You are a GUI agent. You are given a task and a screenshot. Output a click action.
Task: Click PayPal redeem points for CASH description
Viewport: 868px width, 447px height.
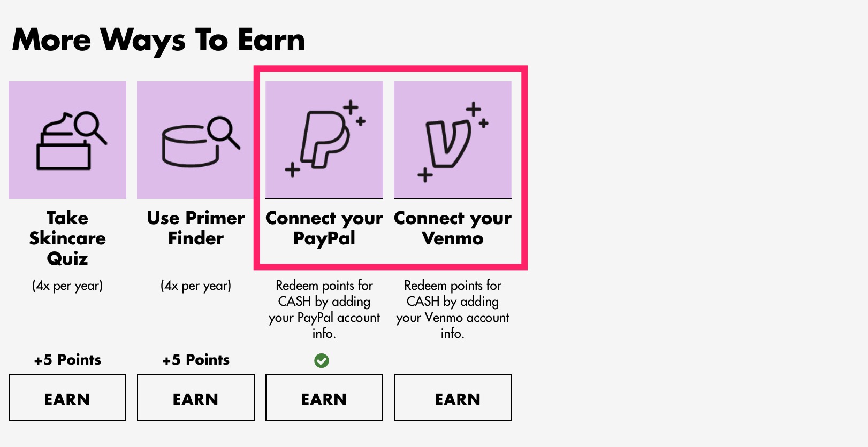(324, 309)
